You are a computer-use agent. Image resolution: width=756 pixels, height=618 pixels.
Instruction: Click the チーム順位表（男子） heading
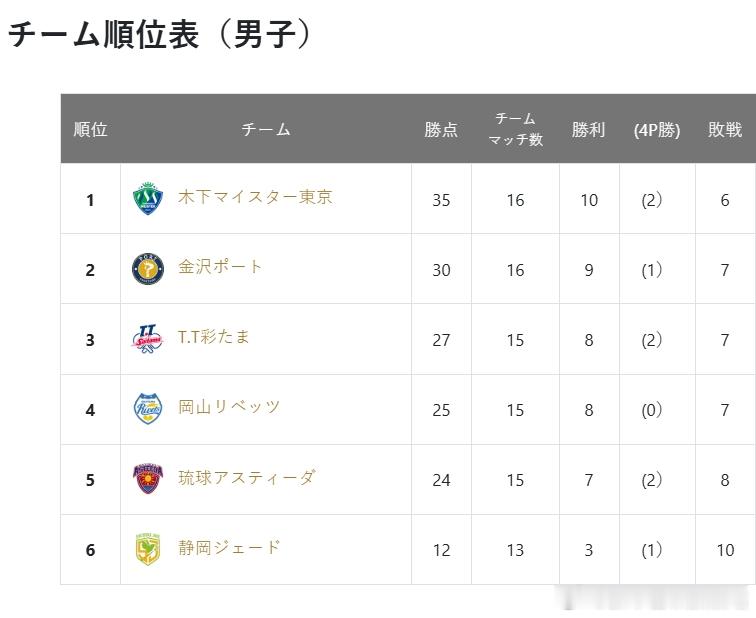161,35
